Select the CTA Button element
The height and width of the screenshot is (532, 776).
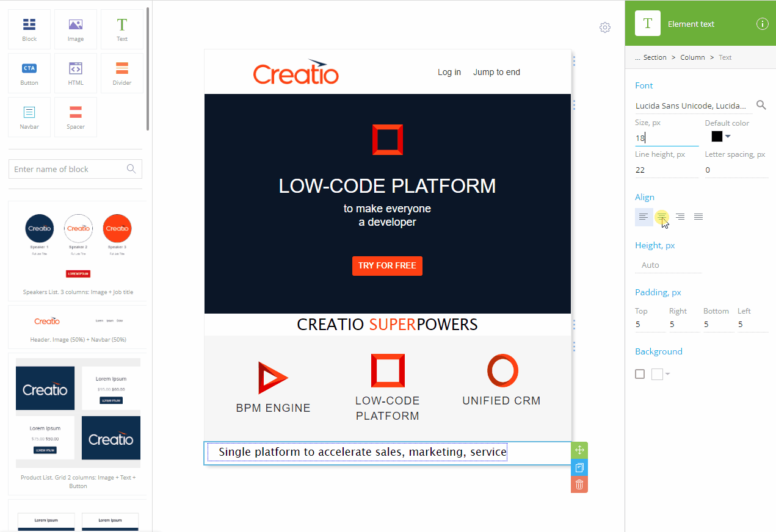(29, 73)
